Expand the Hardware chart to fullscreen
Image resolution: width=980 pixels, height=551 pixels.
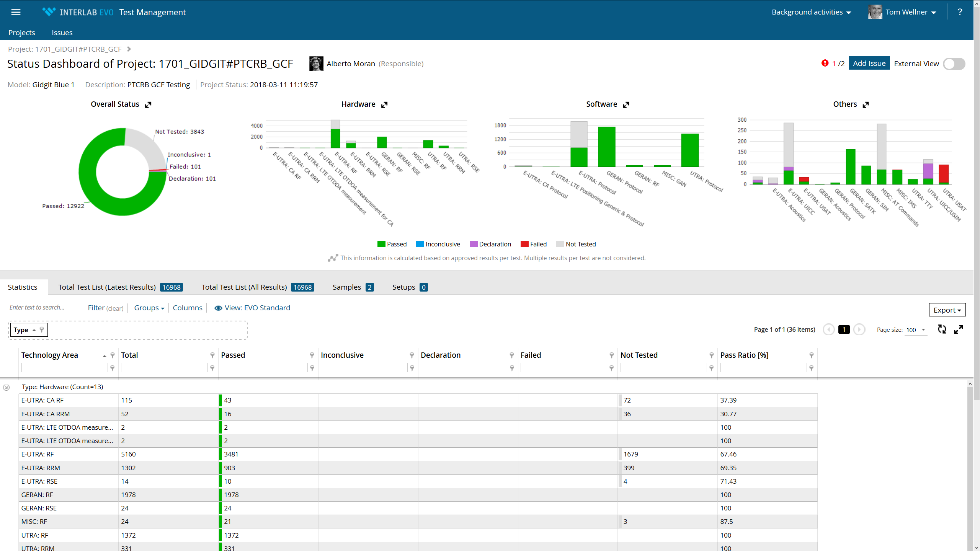[x=384, y=104]
